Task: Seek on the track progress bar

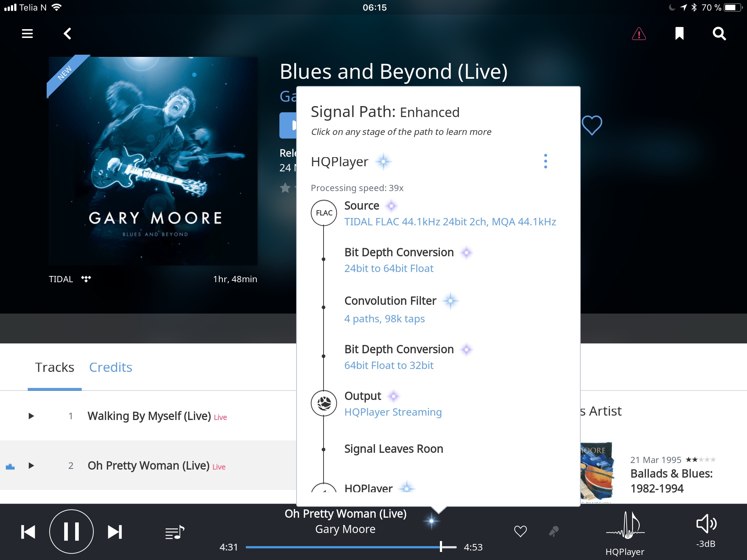Action: point(351,547)
